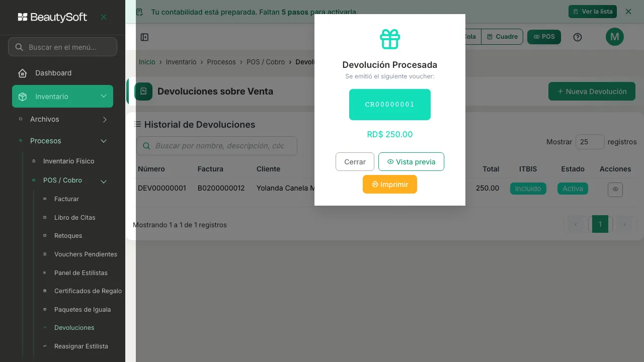Open user avatar M menu
644x362 pixels.
click(615, 37)
